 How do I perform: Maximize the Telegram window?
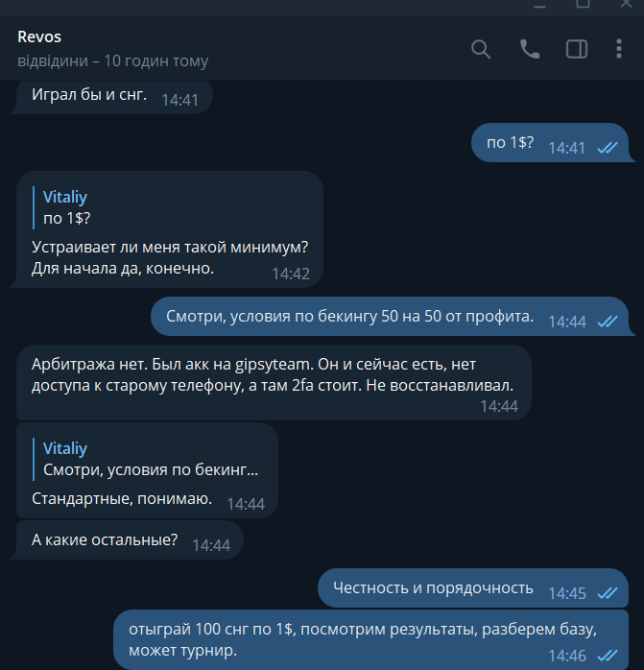tap(583, 4)
